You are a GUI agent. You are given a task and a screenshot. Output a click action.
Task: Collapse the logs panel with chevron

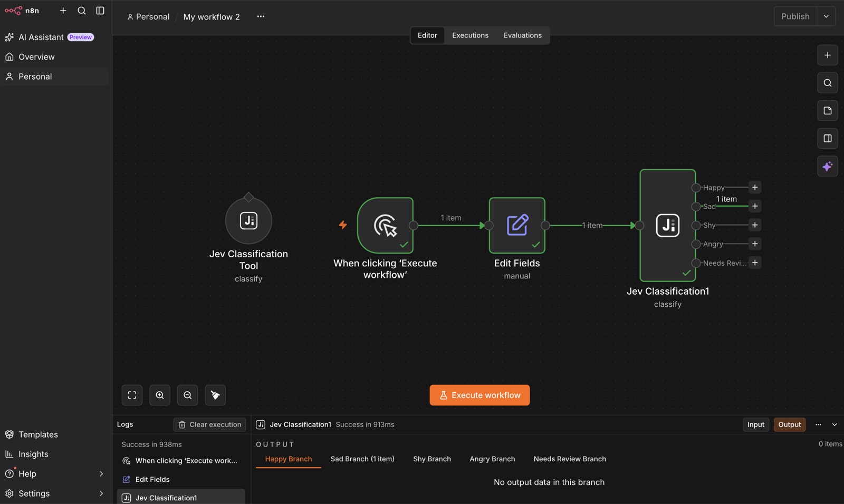point(835,424)
